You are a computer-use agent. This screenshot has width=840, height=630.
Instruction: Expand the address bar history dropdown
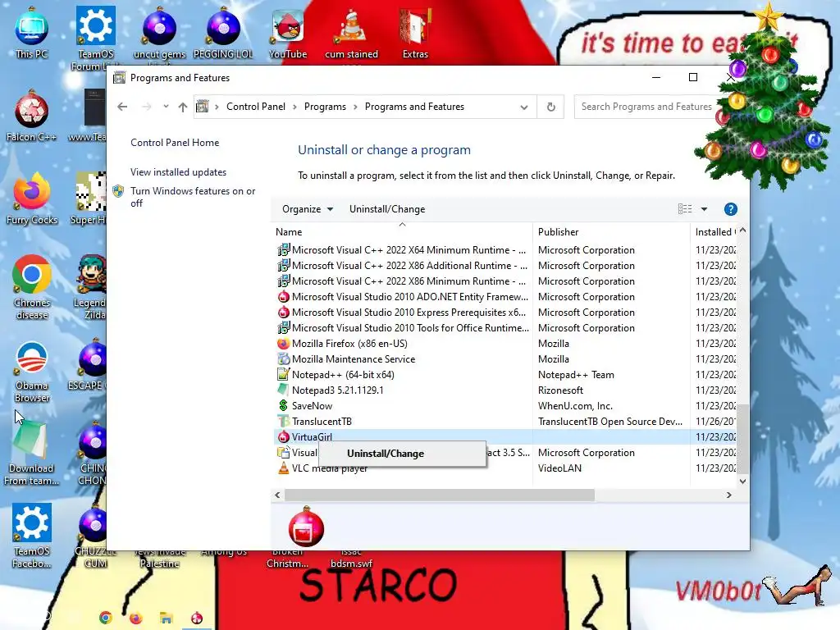click(524, 107)
